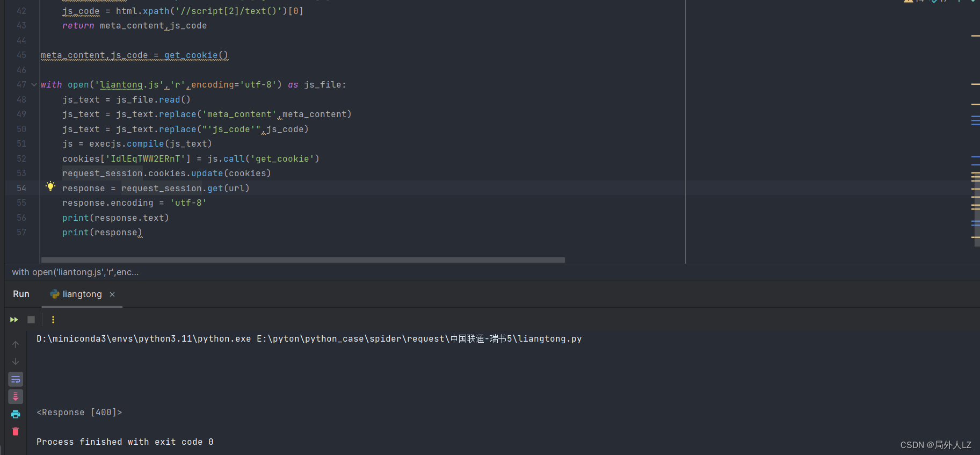Viewport: 980px width, 455px height.
Task: Click the breadcrumb with open('liantong.js'...
Action: [75, 272]
